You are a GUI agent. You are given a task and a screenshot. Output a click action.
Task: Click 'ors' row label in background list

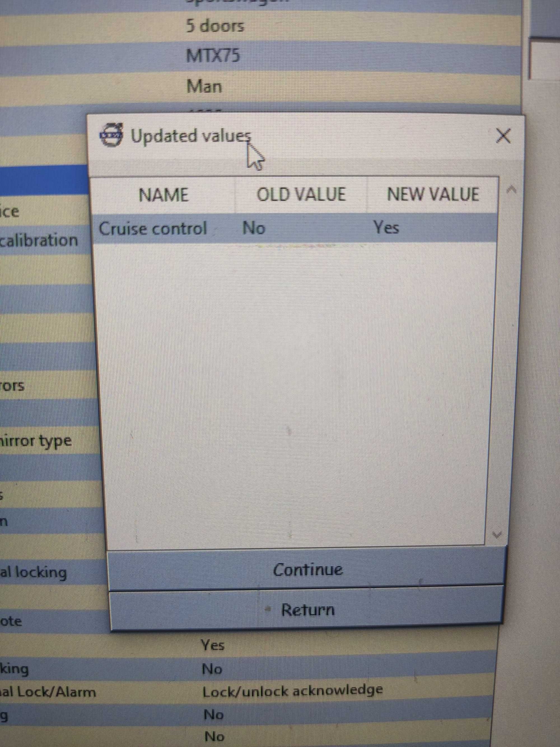(13, 385)
